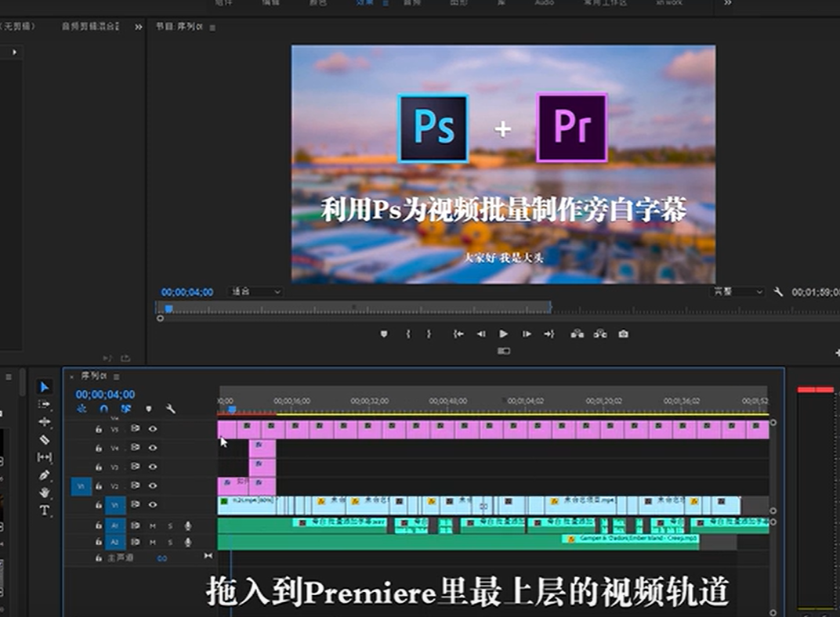Click Add Marker in program monitor
This screenshot has height=617, width=840.
(384, 334)
